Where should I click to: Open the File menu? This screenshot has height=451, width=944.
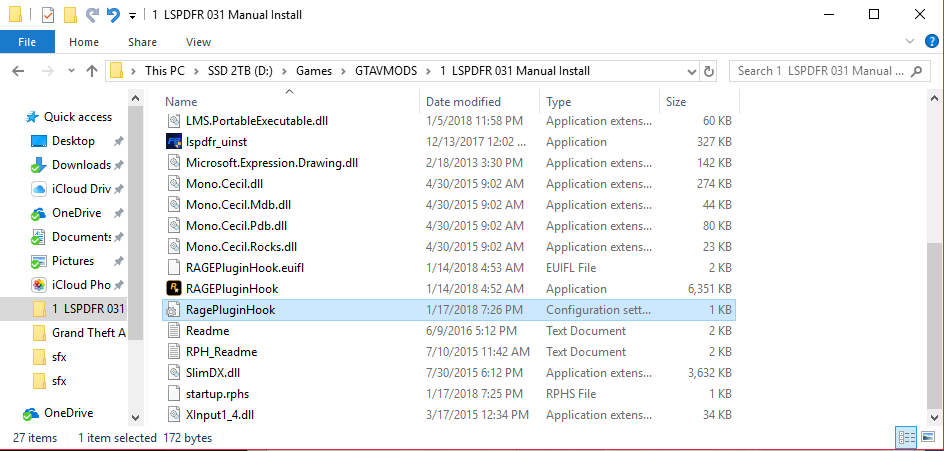[27, 42]
